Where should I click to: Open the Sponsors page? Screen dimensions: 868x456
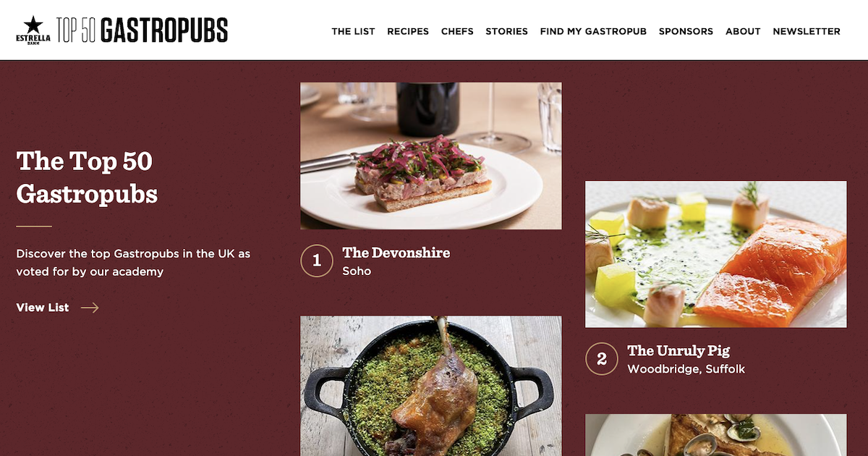coord(686,31)
